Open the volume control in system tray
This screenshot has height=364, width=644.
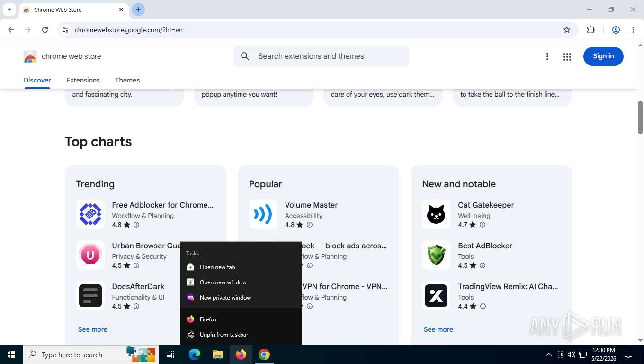click(572, 355)
